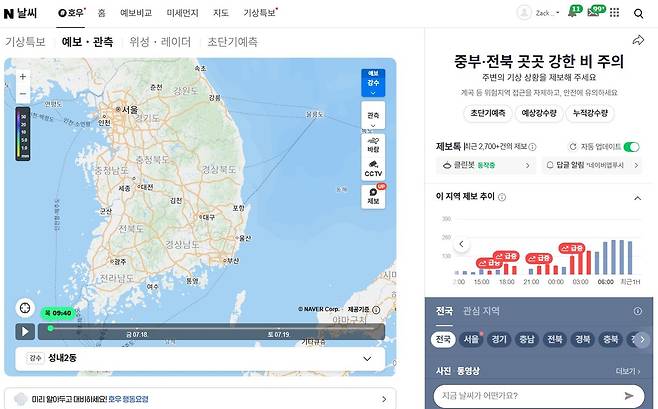This screenshot has height=409, width=658.
Task: Zoom out the map with minus
Action: (23, 94)
